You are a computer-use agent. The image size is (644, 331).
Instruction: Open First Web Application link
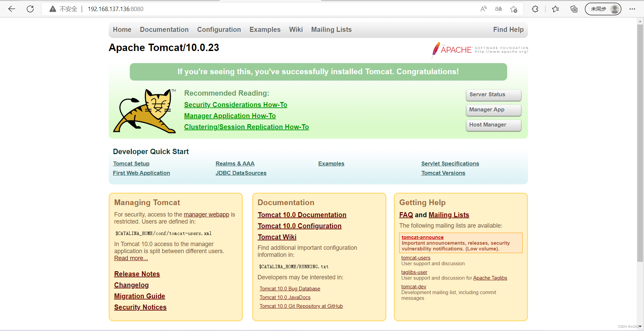pos(141,173)
